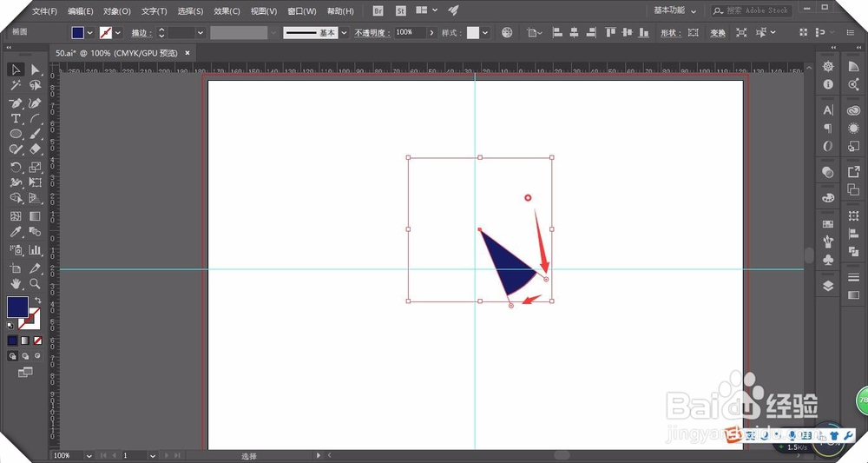Open the 形状 shape properties link

[x=670, y=33]
